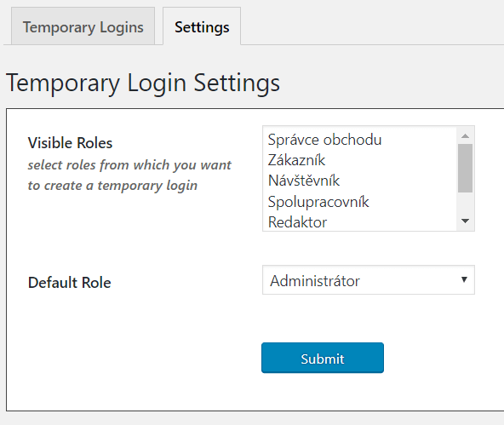Click the Administrátor text in the combo box
This screenshot has height=425, width=504.
(x=315, y=281)
